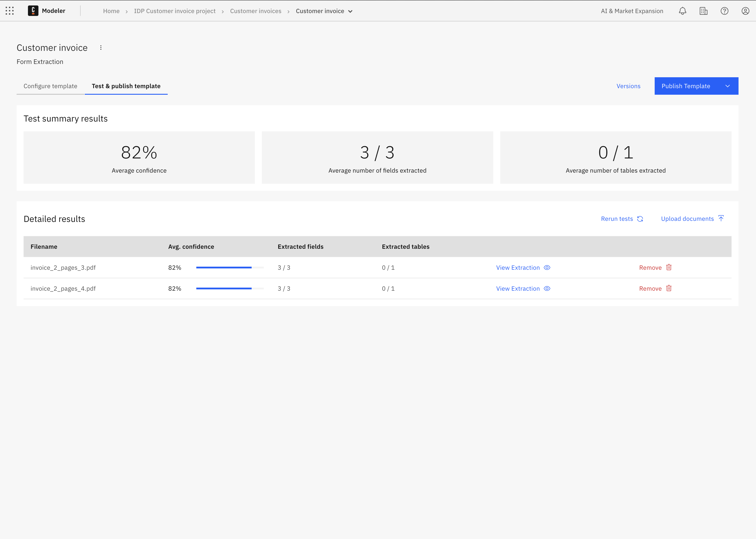
Task: Click AI & Market Expansion organization name
Action: [x=632, y=11]
